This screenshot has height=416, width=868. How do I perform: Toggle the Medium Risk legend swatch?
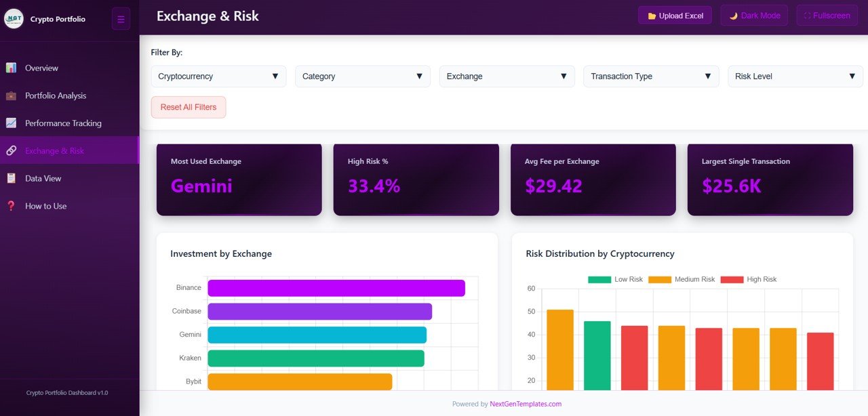pyautogui.click(x=659, y=279)
